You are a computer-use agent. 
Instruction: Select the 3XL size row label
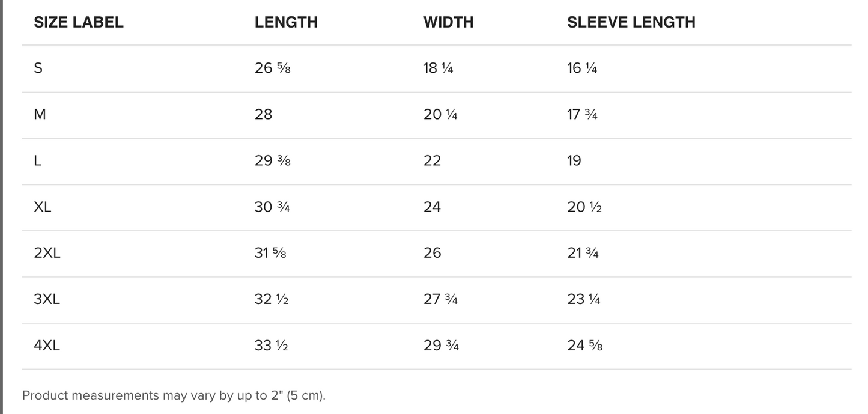click(x=47, y=299)
